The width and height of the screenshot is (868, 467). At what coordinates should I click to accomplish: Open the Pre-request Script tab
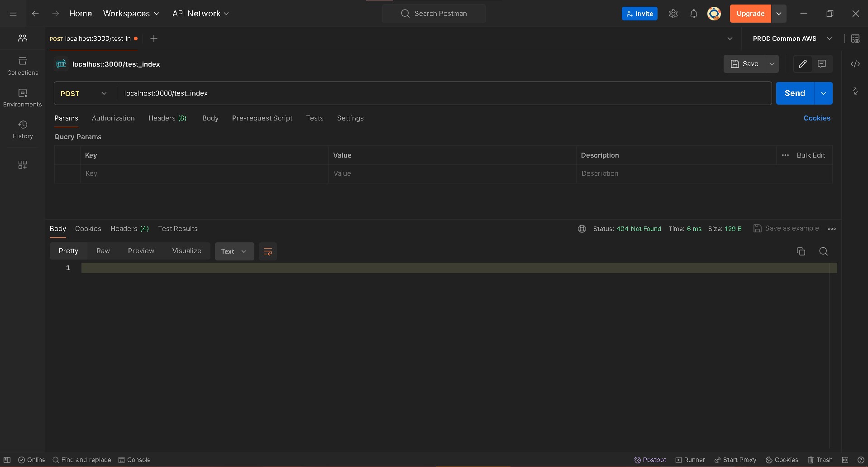[x=262, y=118]
